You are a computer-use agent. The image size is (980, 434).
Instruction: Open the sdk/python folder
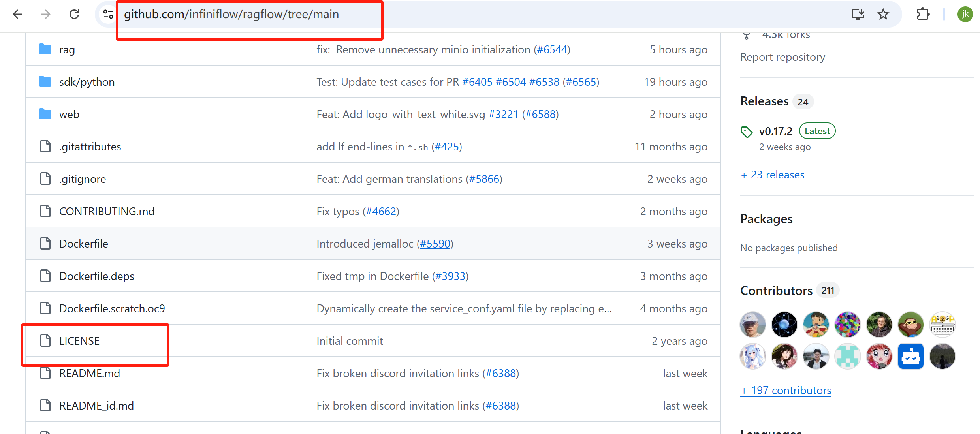87,82
